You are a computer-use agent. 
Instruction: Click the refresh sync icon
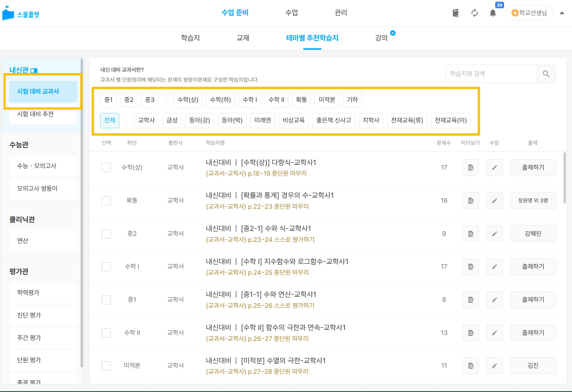point(474,13)
